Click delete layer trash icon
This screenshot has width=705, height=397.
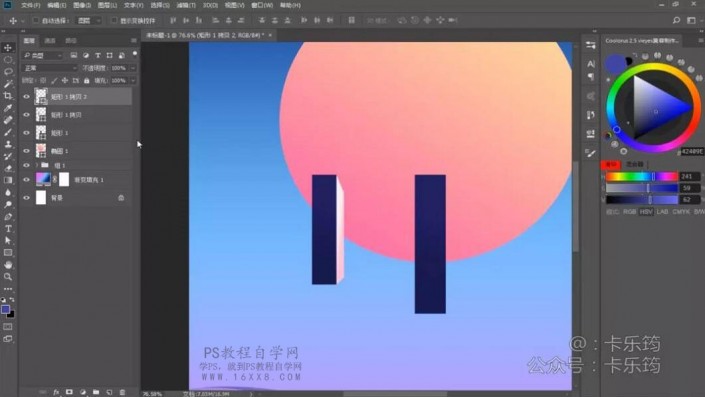[122, 392]
